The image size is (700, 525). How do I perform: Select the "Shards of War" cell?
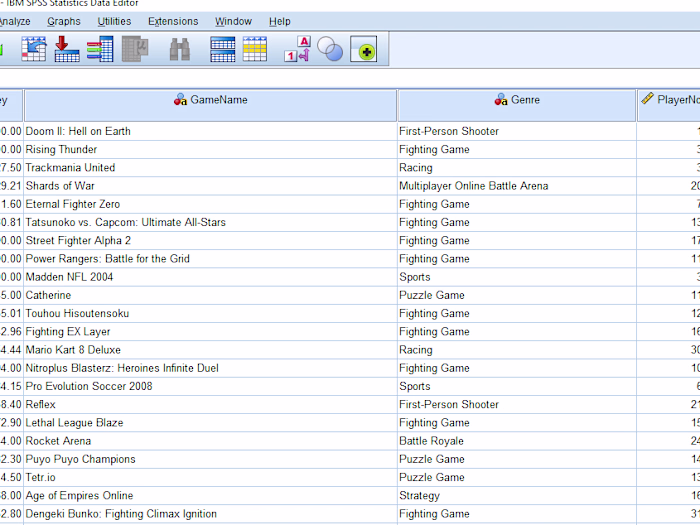210,186
